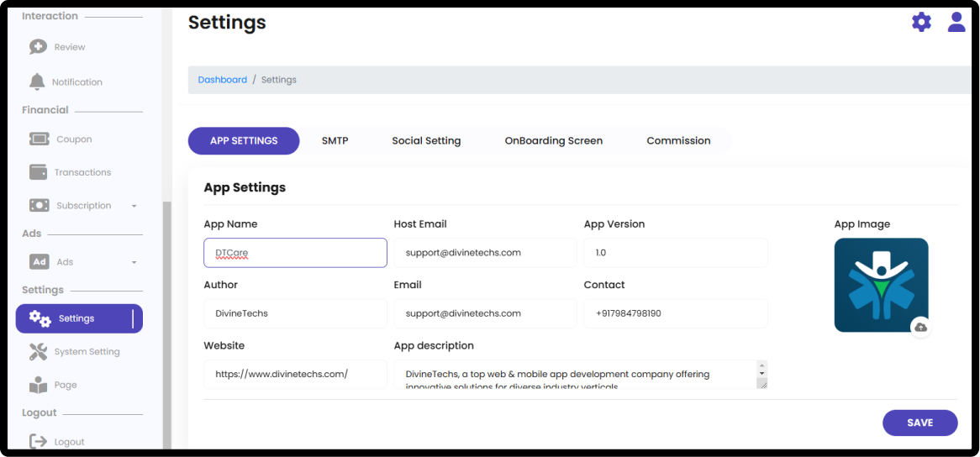
Task: Open settings via top-right gear icon
Action: (x=921, y=23)
